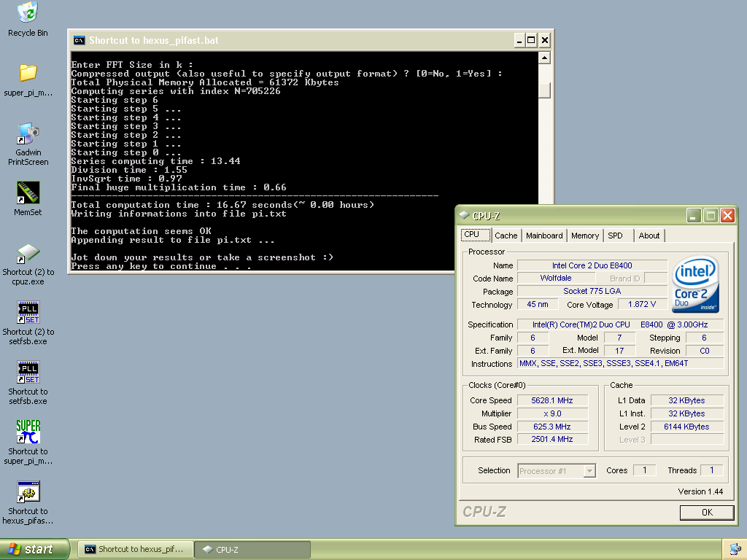Click the Version 1.44 label

[x=700, y=491]
